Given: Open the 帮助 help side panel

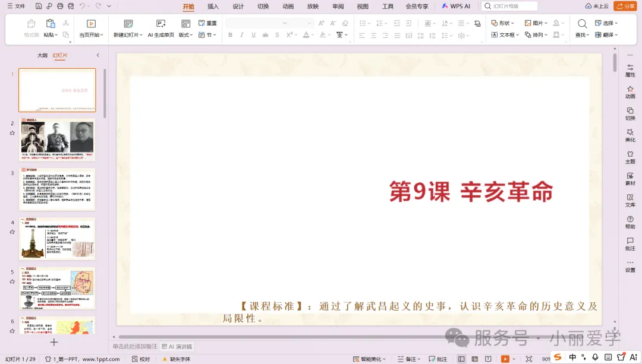Looking at the screenshot, I should [x=630, y=222].
